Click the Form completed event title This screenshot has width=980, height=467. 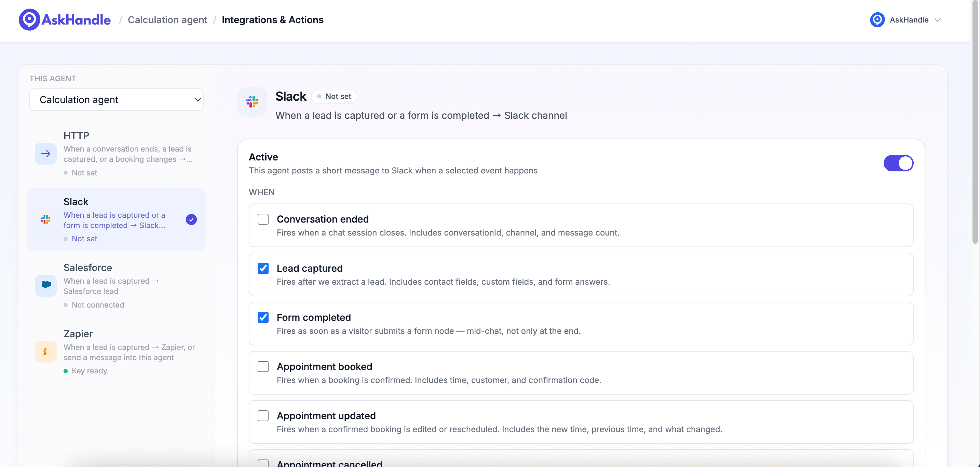(x=314, y=317)
